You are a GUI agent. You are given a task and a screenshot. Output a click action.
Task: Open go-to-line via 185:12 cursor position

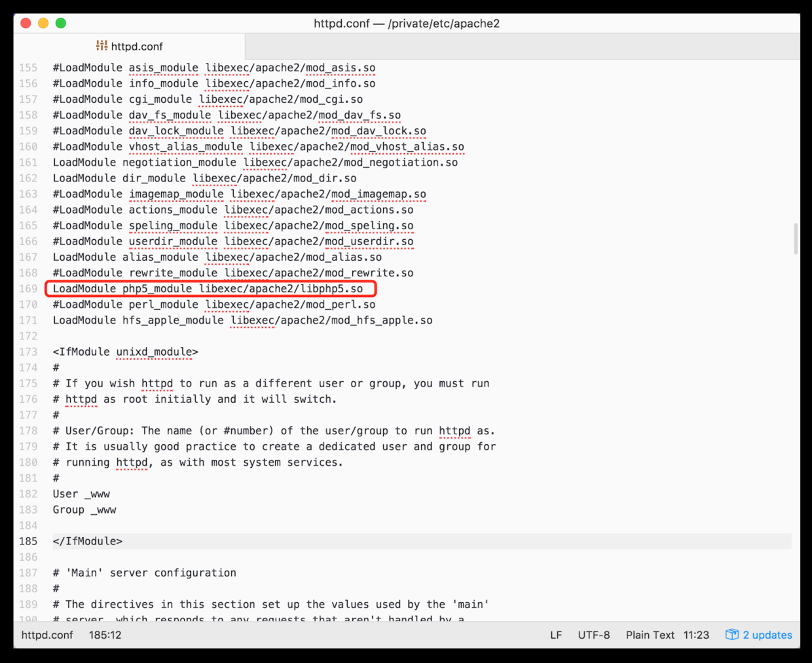pos(105,635)
